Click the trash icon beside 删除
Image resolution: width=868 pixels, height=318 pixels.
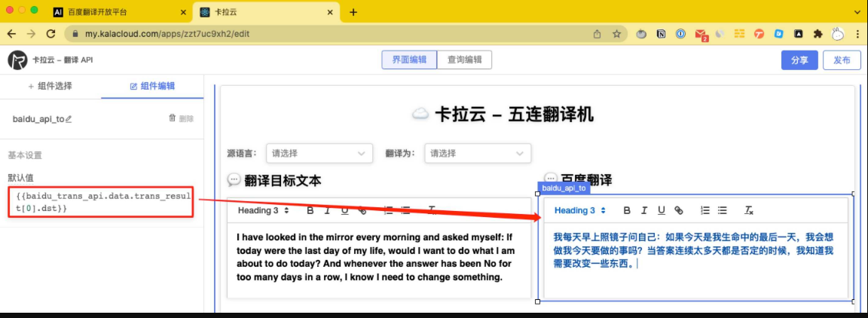172,118
